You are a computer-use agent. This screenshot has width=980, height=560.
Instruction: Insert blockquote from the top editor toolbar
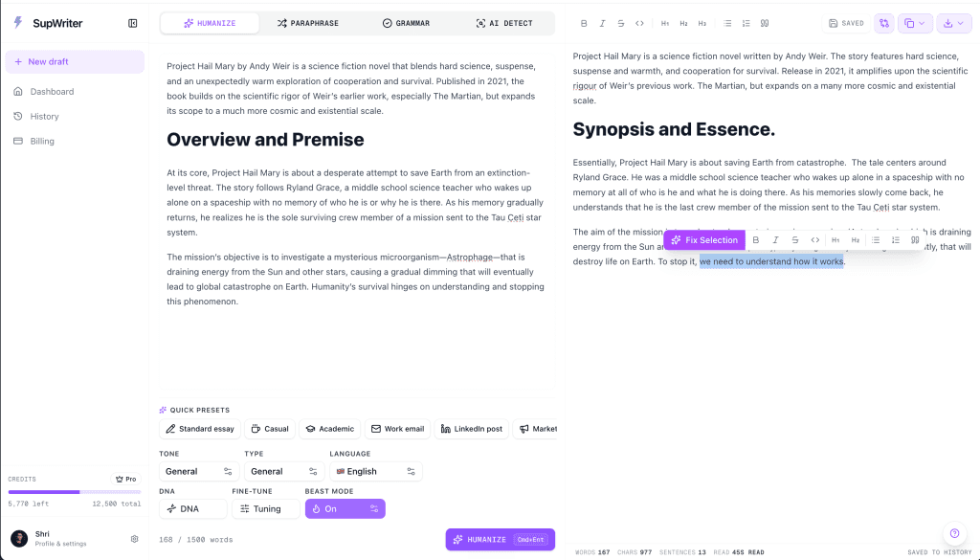pos(765,23)
